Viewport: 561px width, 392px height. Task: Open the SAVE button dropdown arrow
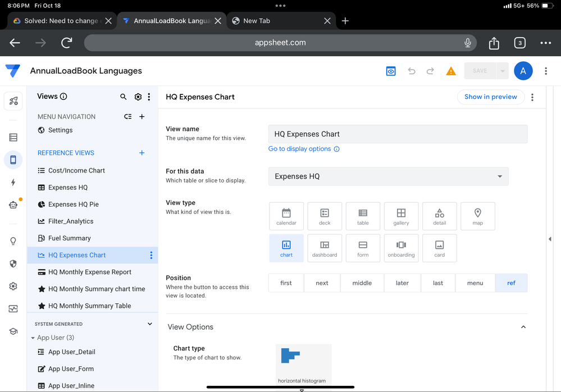coord(503,71)
